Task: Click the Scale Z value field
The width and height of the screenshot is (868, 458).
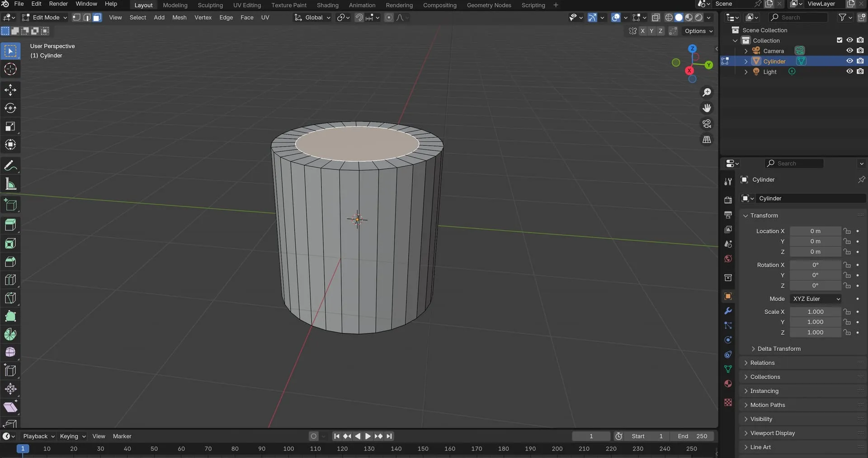Action: click(x=815, y=332)
